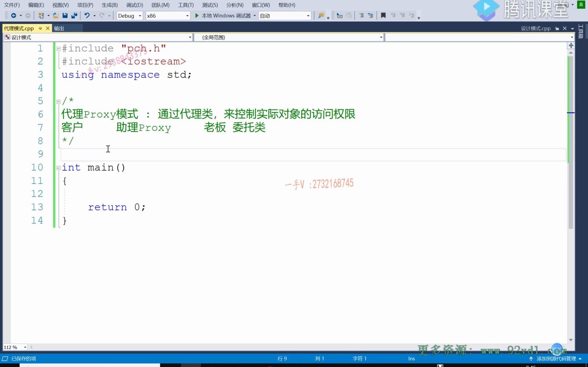Click the scroll-down arrow of editor scrollbar
This screenshot has width=588, height=367.
coord(571,340)
